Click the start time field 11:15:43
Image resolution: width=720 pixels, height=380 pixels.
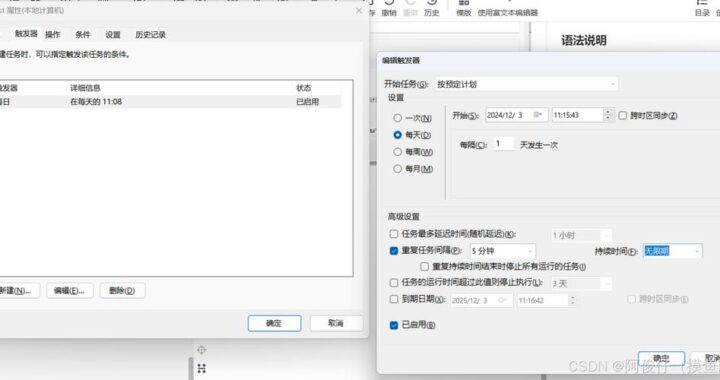(x=577, y=115)
